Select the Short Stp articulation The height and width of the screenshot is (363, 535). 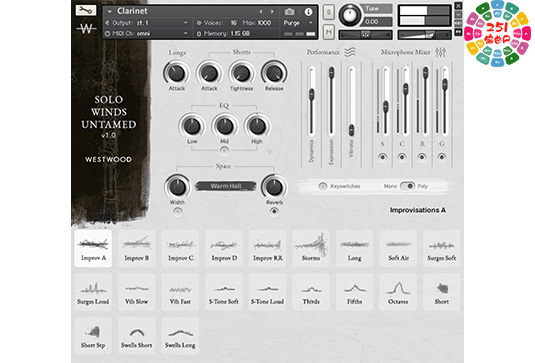[x=93, y=335]
